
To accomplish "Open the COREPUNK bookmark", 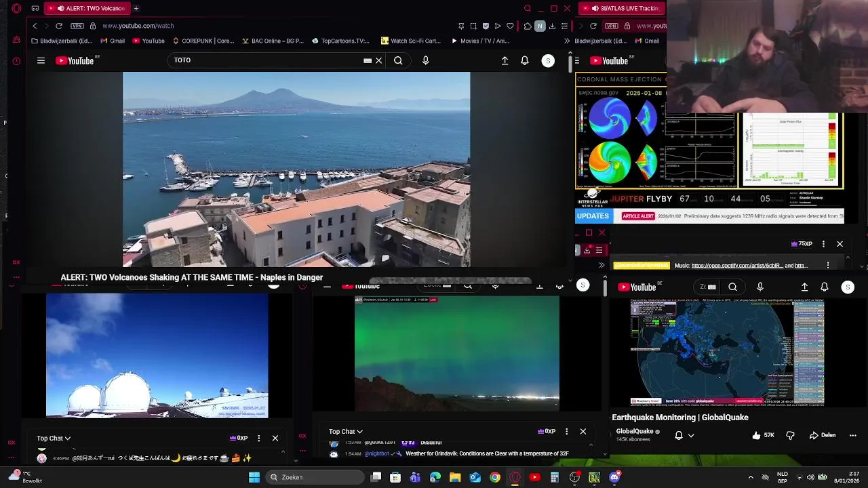I will (x=203, y=41).
